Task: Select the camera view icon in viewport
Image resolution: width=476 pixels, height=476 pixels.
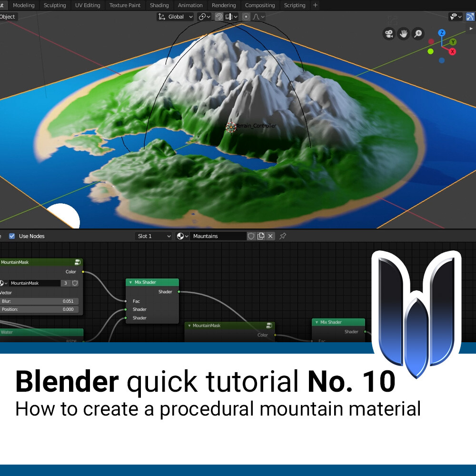Action: (389, 34)
